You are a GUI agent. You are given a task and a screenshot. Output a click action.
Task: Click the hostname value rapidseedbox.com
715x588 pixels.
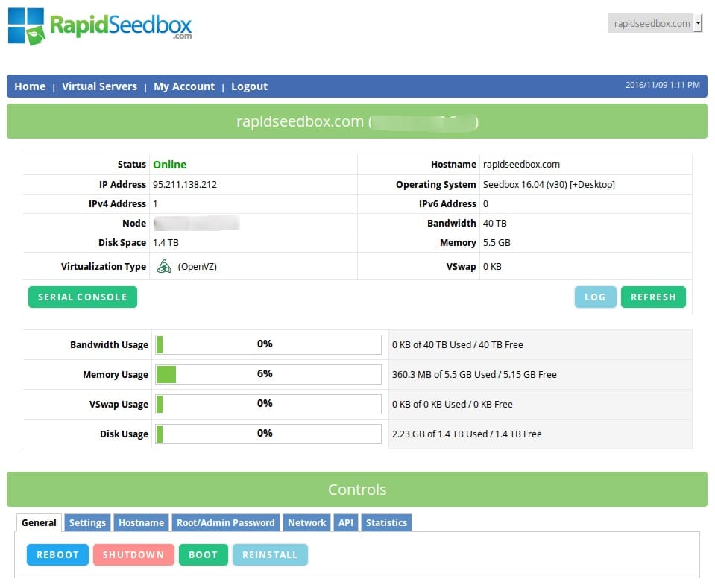point(521,165)
